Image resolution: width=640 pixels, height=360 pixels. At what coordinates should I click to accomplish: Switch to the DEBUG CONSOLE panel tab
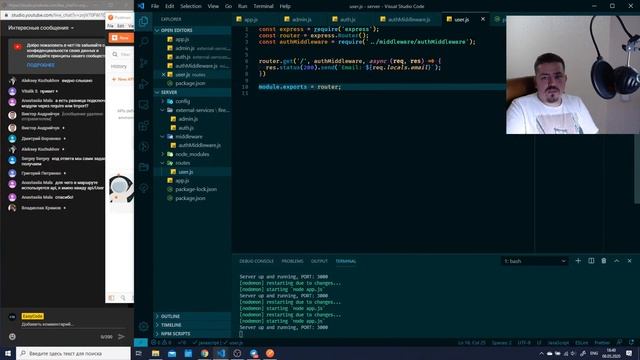coord(256,261)
